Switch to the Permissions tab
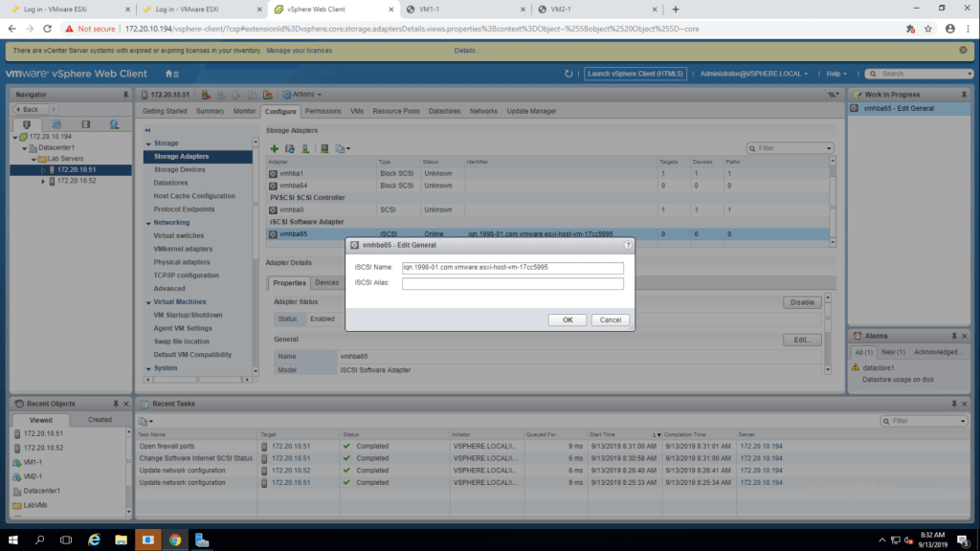The image size is (980, 551). point(323,111)
